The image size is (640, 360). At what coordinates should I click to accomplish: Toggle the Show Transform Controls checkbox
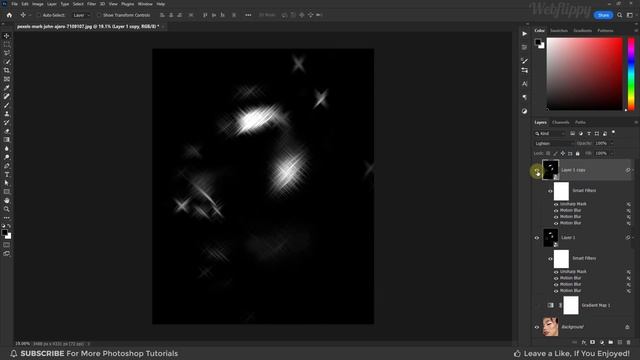[99, 15]
